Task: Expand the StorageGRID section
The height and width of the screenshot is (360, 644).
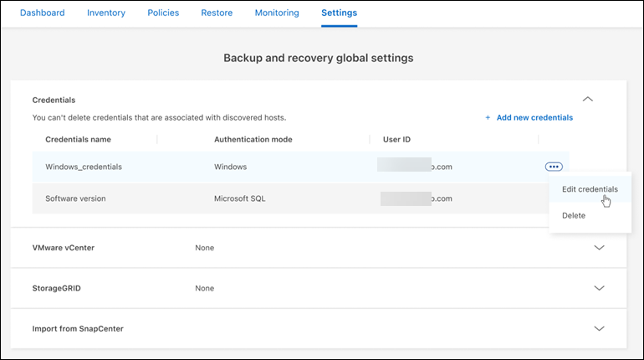Action: (598, 288)
